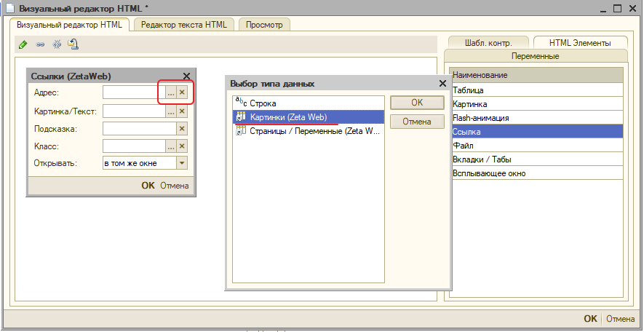Screen dimensions: 644x332
Task: Select Визуальный редактор HTML tab
Action: pyautogui.click(x=69, y=24)
